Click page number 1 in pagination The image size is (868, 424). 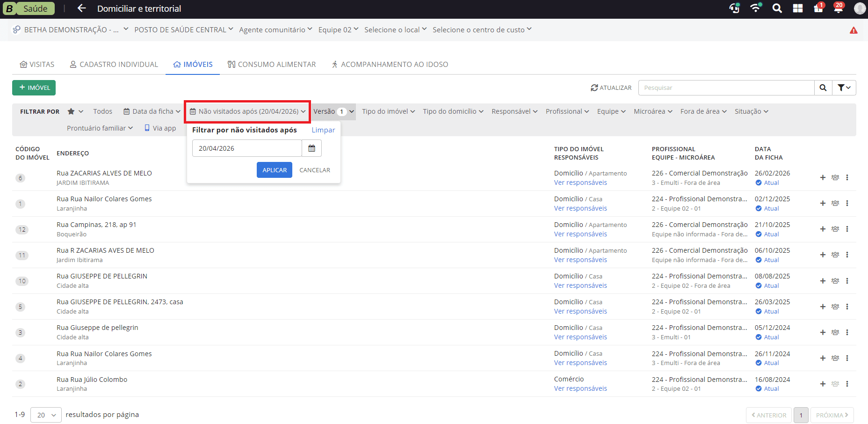tap(801, 415)
